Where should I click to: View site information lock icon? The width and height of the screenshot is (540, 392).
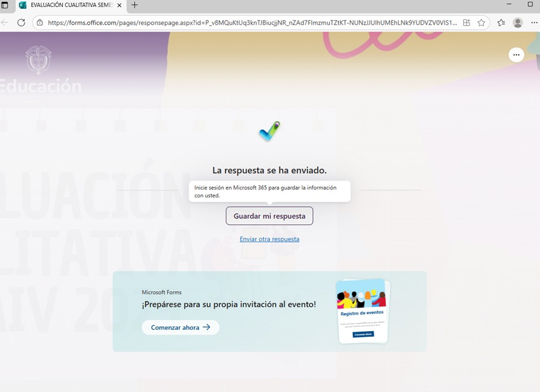tap(39, 23)
